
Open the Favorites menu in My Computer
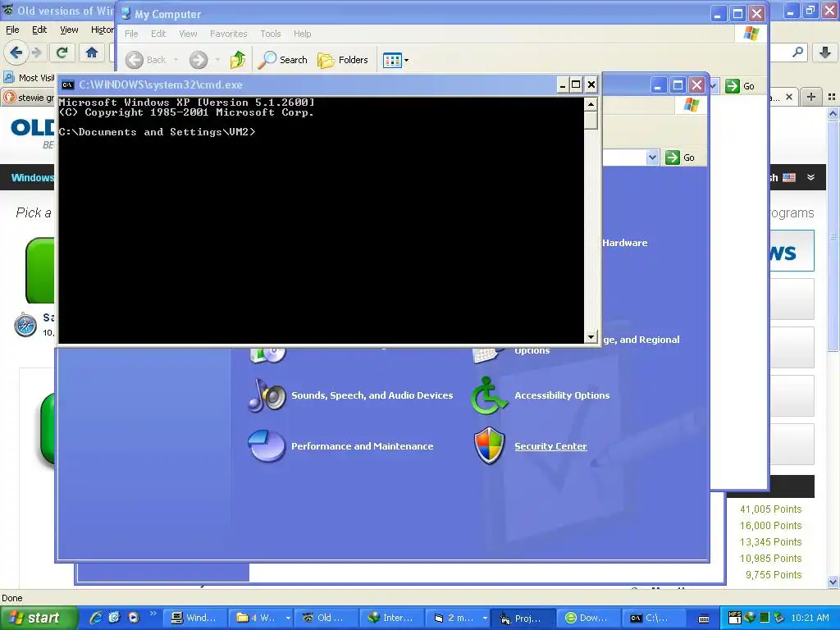[x=229, y=34]
